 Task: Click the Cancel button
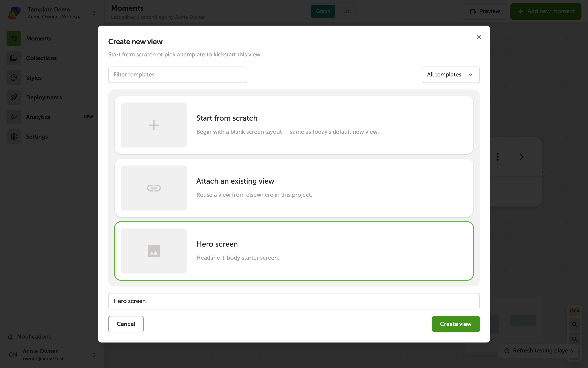click(x=126, y=324)
